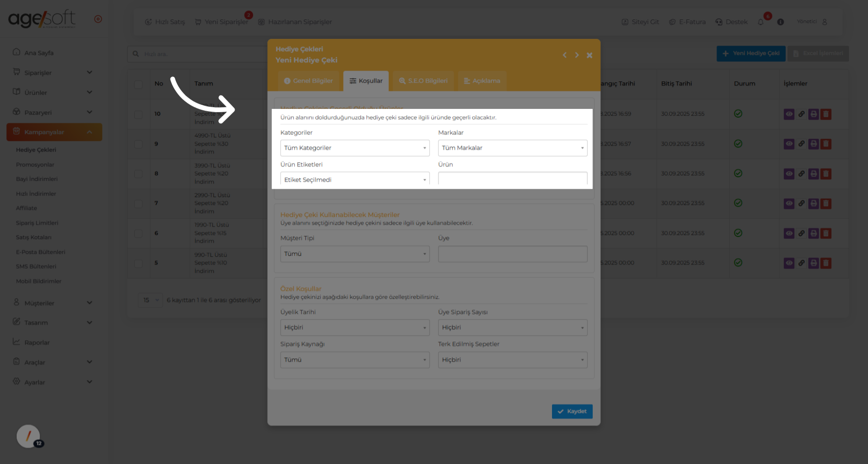Switch to the S.E.O Bilgileri tab
The width and height of the screenshot is (868, 464).
(x=423, y=81)
